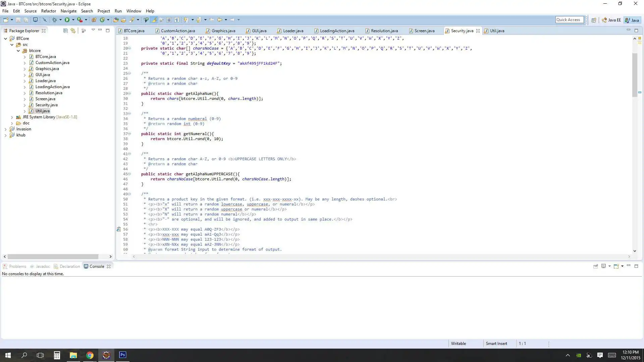
Task: Select BTCore.java in package explorer
Action: click(x=46, y=56)
